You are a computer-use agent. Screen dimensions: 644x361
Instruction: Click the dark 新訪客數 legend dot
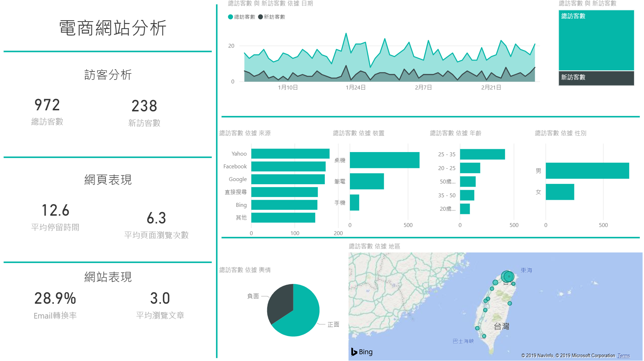click(x=260, y=17)
